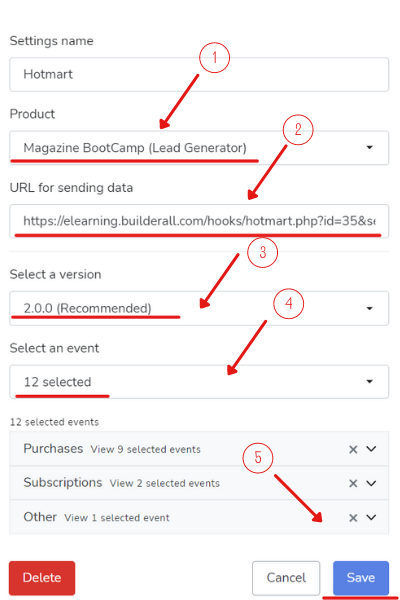
Task: View 1 selected Other event
Action: [x=117, y=518]
